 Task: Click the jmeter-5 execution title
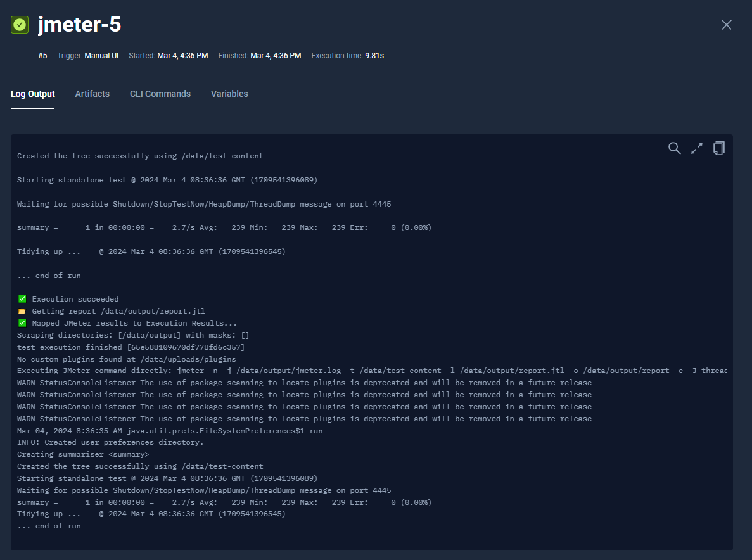[x=79, y=25]
